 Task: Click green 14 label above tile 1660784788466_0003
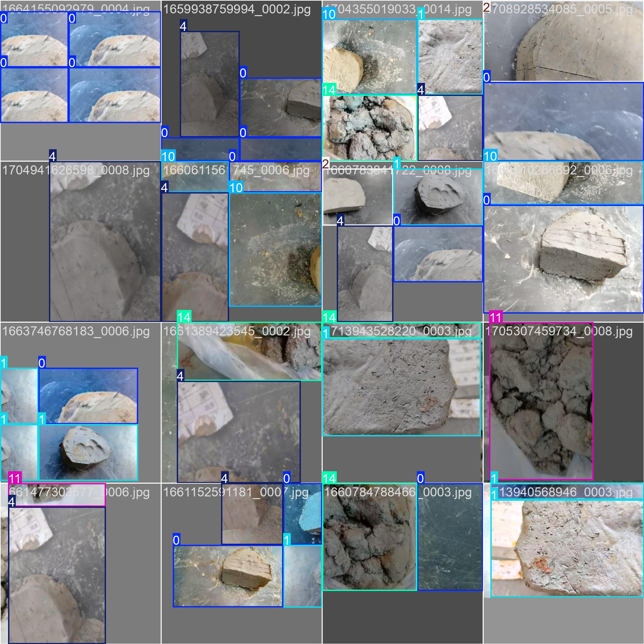[329, 478]
